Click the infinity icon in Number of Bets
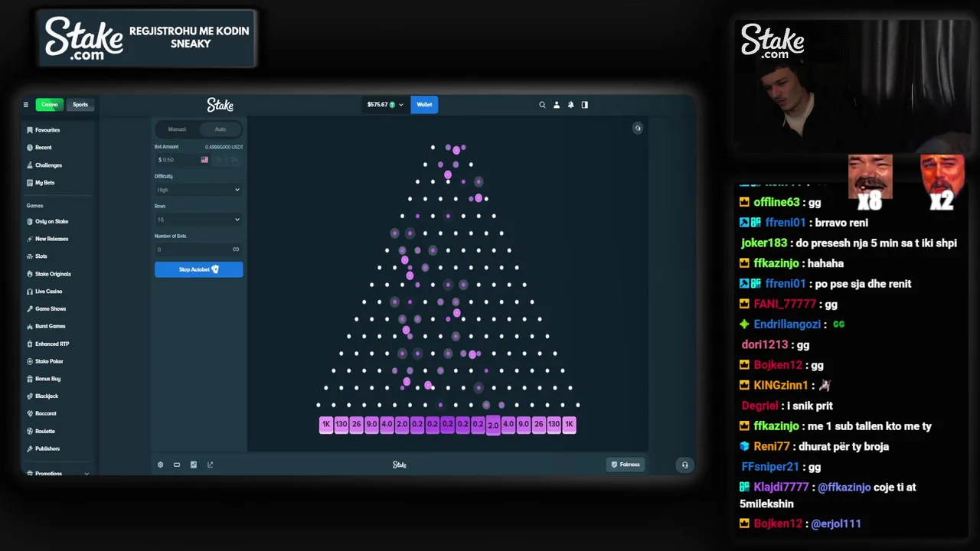Image resolution: width=980 pixels, height=551 pixels. click(236, 249)
